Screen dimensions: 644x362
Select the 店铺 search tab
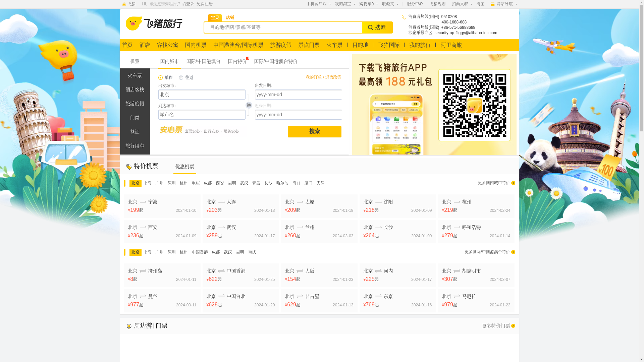(230, 18)
